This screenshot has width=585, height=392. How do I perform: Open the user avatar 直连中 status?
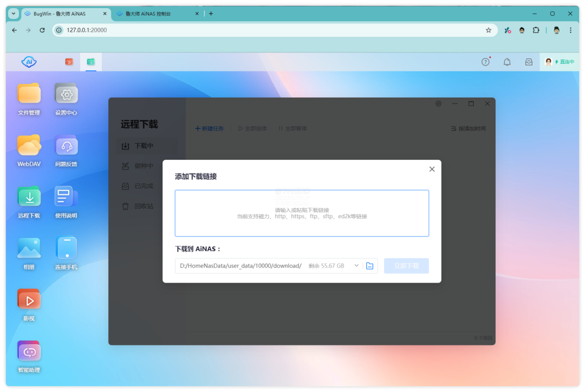[559, 62]
